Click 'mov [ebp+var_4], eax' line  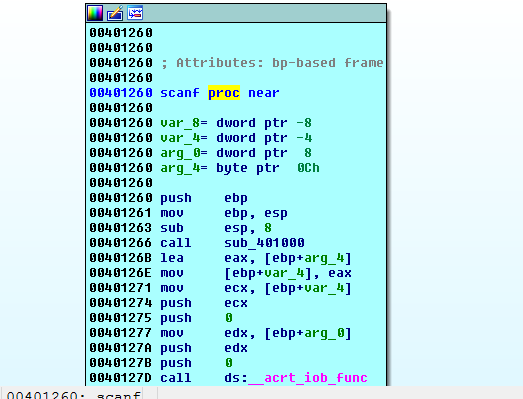coord(256,273)
